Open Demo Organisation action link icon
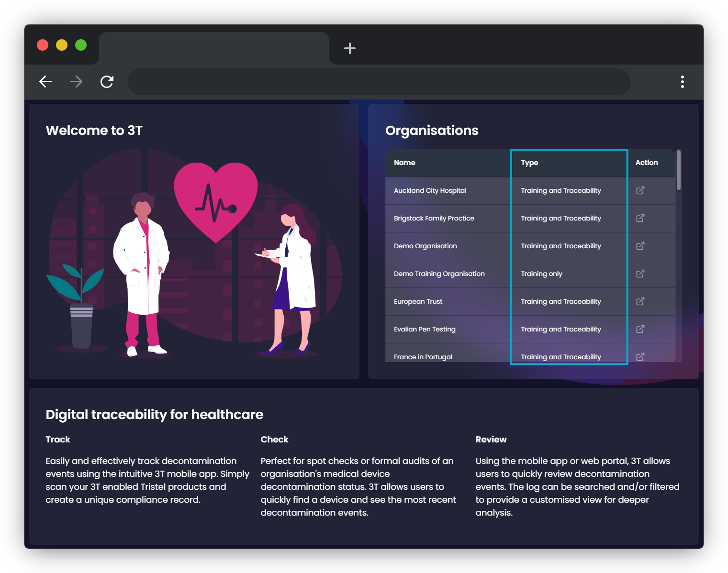This screenshot has width=728, height=573. coord(640,246)
